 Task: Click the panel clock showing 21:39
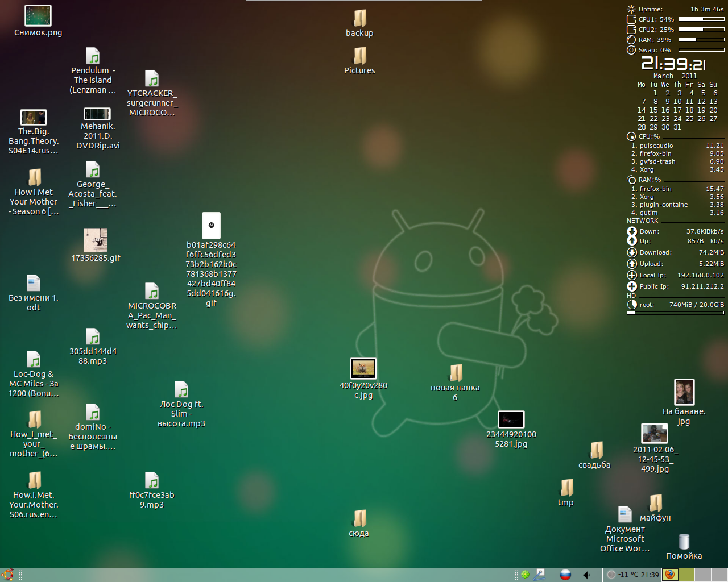coord(650,575)
